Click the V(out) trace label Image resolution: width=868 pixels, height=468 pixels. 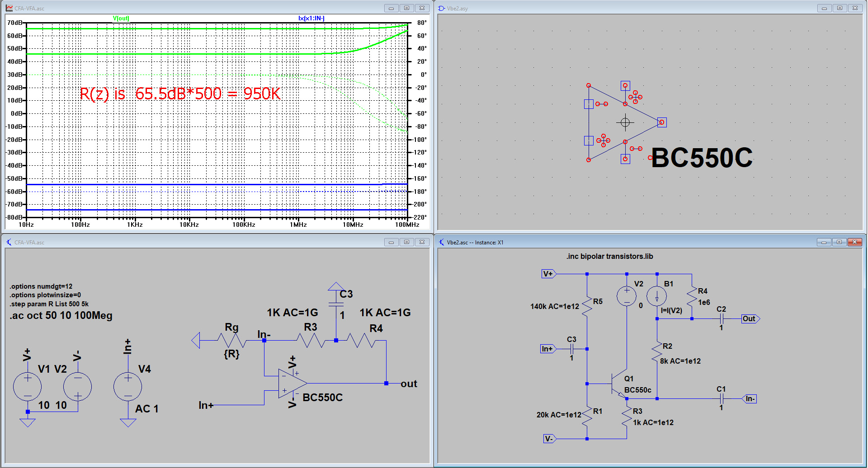[x=121, y=18]
